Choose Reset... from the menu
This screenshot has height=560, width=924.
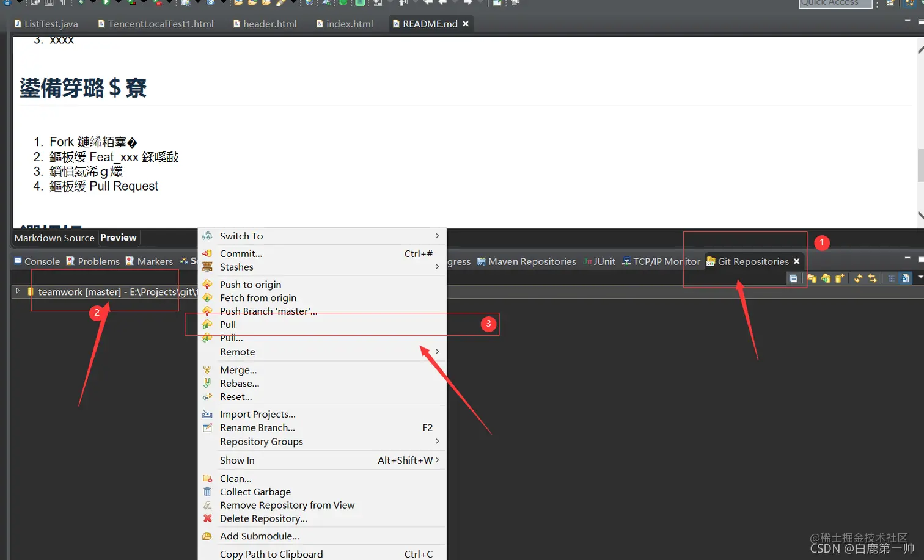(x=322, y=397)
